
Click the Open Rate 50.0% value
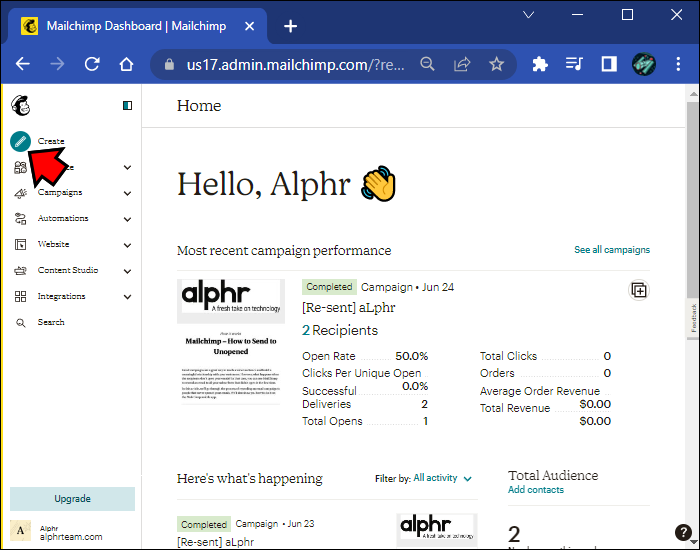(x=411, y=356)
